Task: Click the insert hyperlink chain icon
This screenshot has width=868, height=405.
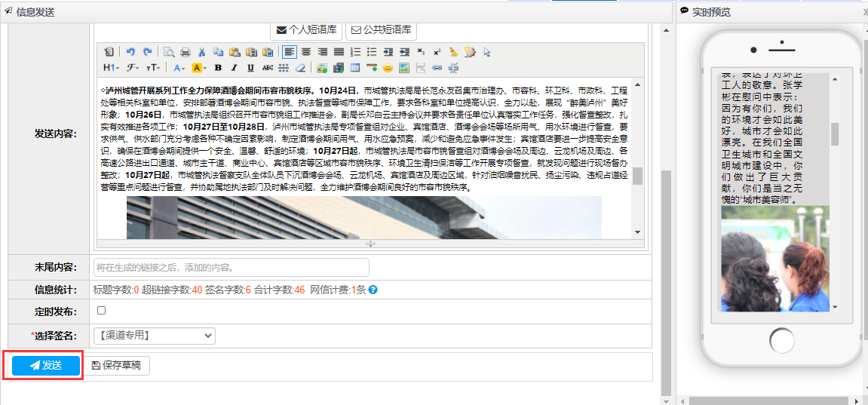Action: point(437,68)
